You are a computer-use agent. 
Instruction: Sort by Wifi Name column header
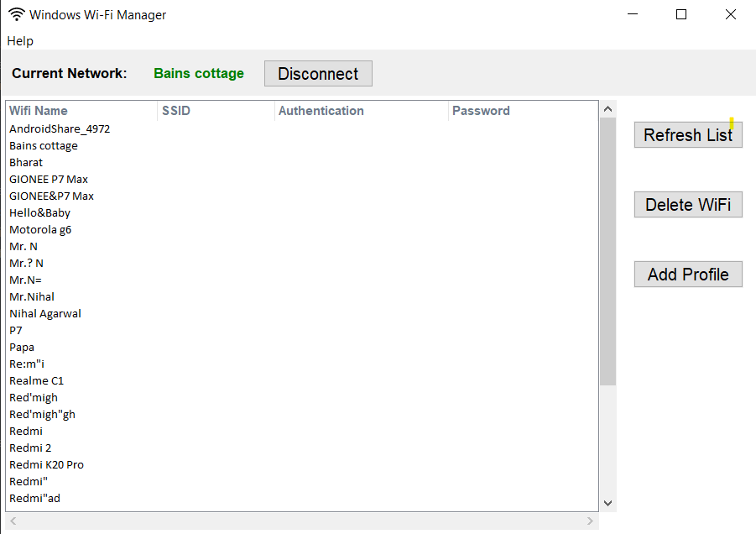click(82, 111)
